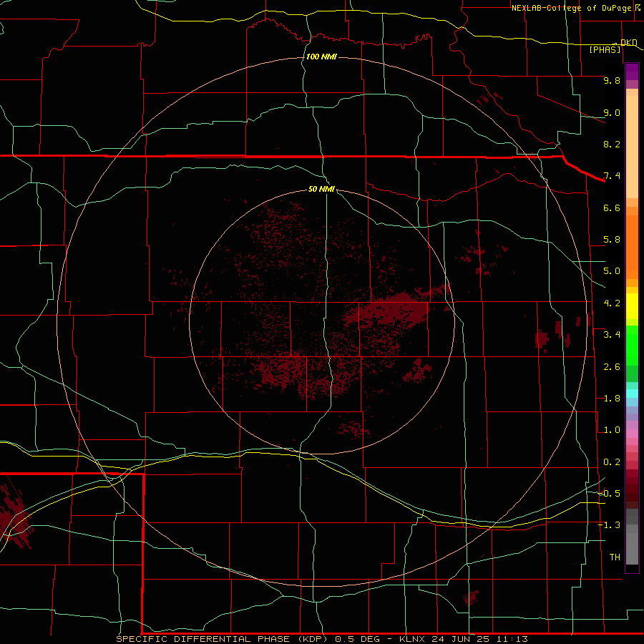Click the 9.8 value on color scale
644x644 pixels.
click(612, 80)
